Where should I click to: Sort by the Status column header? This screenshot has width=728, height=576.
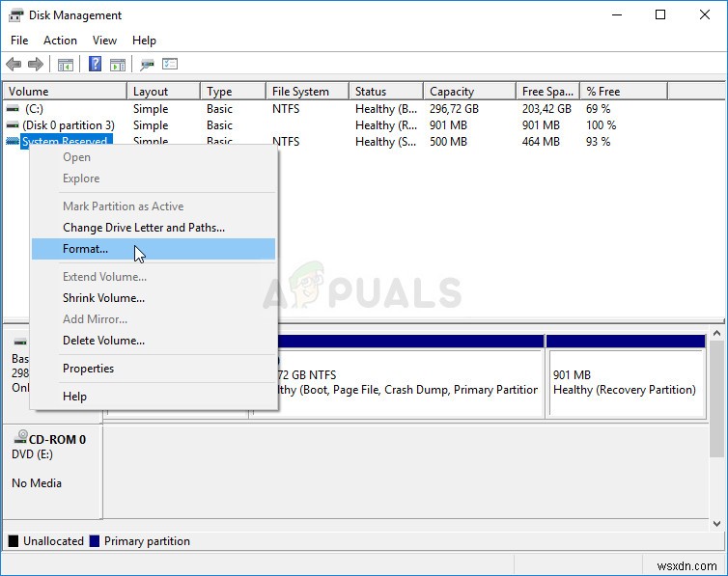(386, 92)
